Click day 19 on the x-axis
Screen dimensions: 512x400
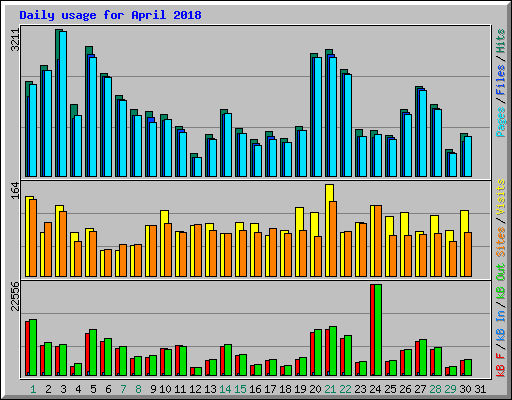coord(300,389)
